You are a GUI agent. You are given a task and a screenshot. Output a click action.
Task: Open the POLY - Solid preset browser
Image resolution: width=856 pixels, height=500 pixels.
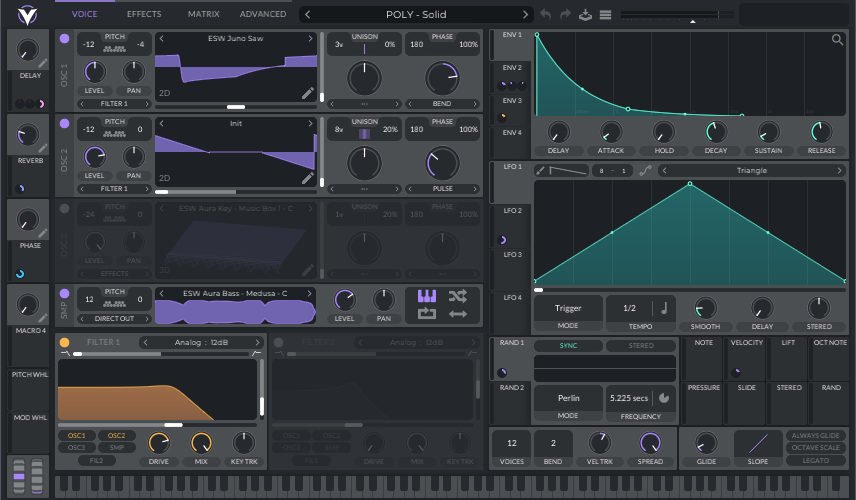(x=416, y=15)
